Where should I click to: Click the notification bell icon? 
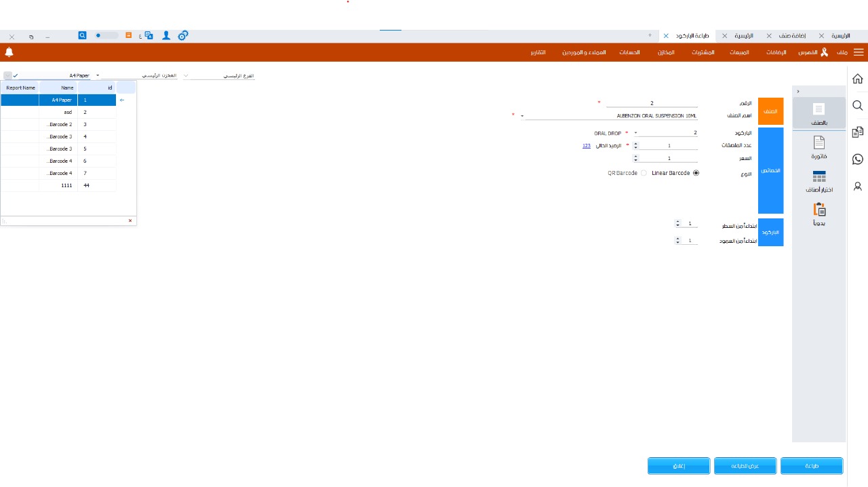pyautogui.click(x=9, y=52)
